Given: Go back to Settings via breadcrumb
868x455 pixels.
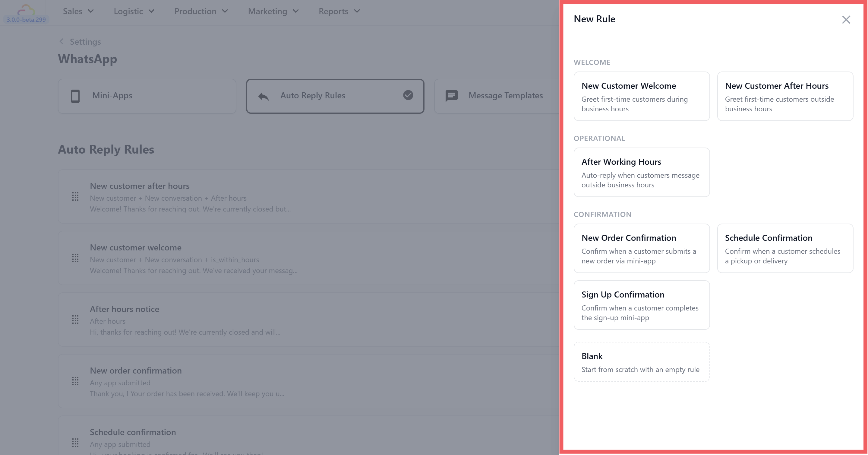Looking at the screenshot, I should pos(80,42).
